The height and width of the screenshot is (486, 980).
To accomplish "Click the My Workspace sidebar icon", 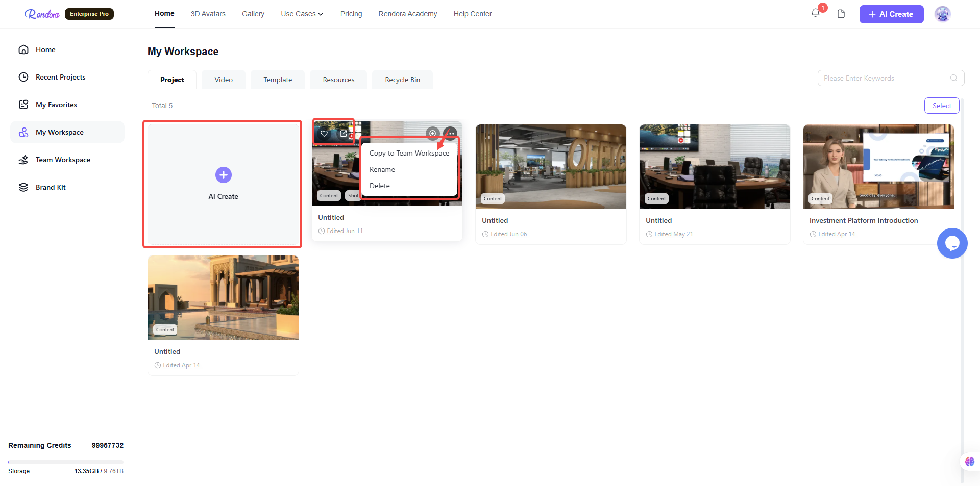I will pos(23,132).
